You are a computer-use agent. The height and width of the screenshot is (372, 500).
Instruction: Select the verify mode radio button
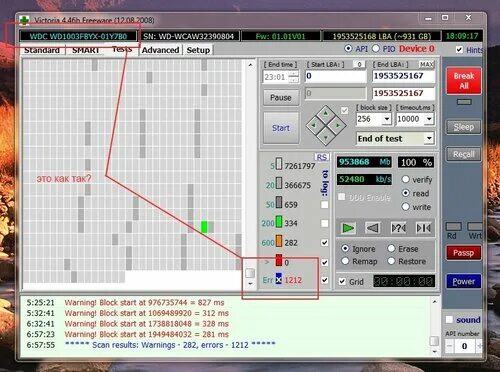coord(405,179)
